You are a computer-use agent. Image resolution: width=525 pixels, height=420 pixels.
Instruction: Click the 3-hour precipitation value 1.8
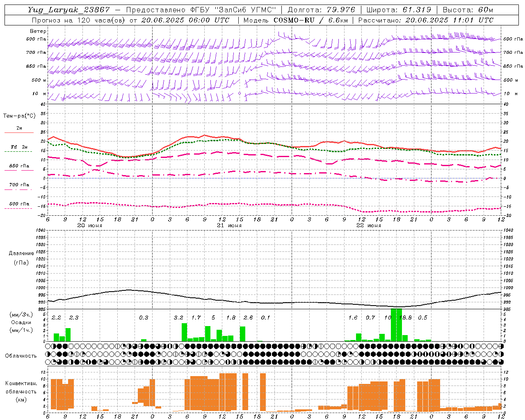[x=231, y=317]
